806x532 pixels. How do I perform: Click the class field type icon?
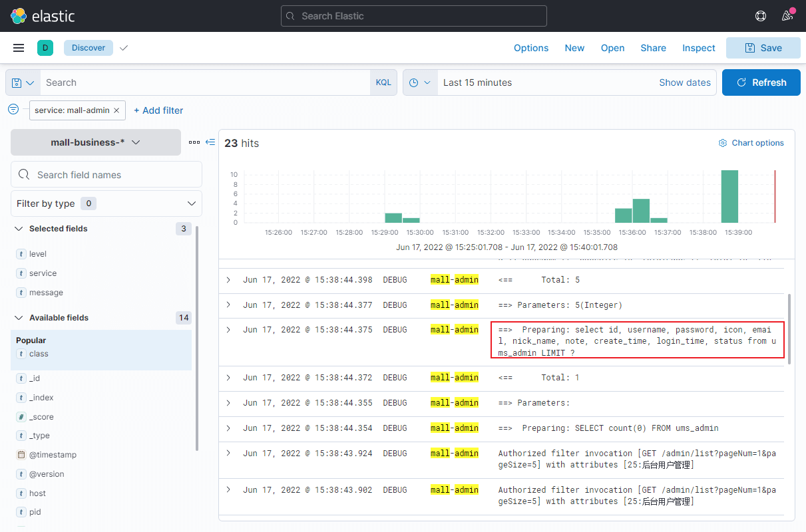(x=21, y=354)
